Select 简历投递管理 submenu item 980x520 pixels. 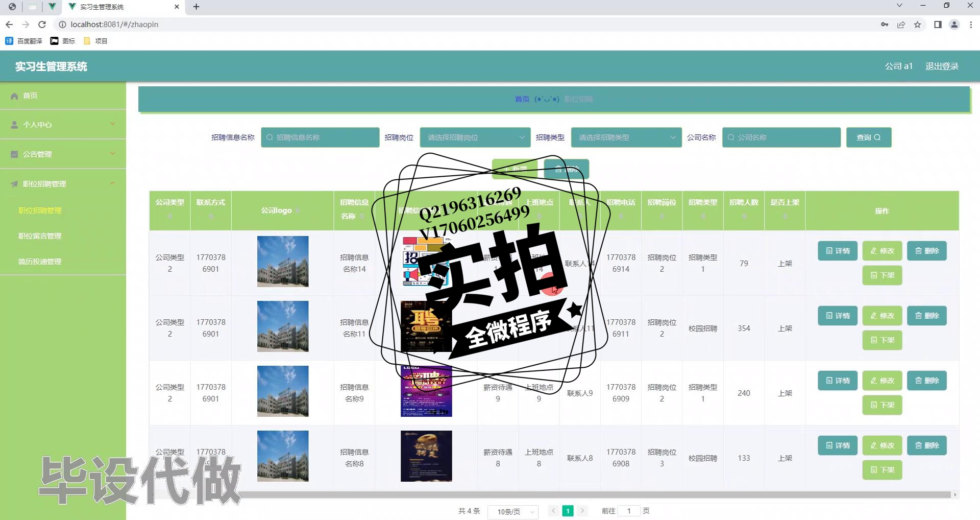point(40,262)
